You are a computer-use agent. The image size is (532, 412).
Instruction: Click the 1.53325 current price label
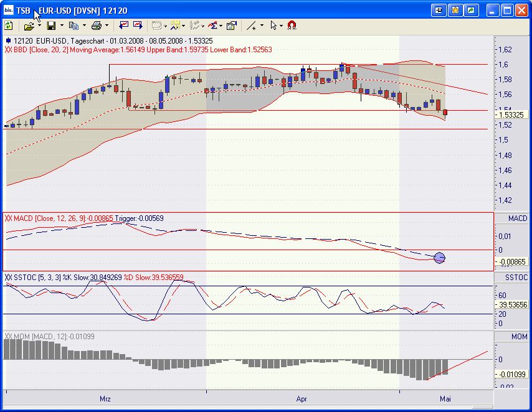(511, 115)
